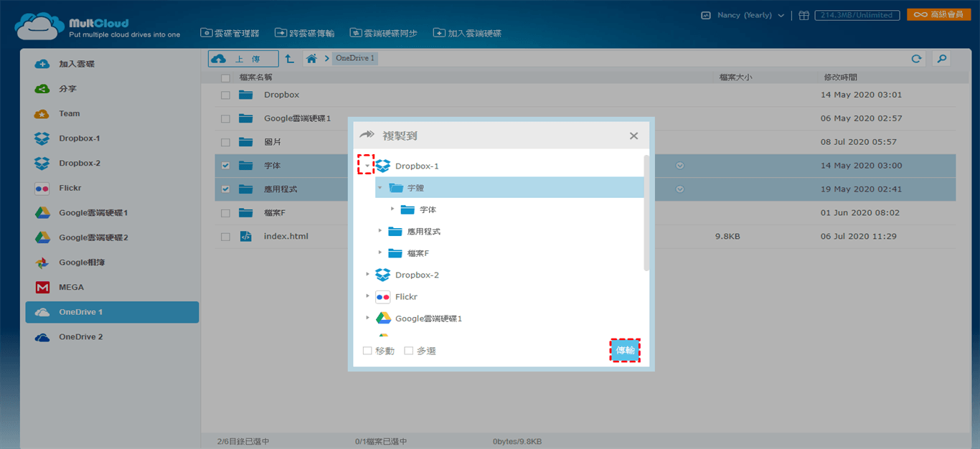
Task: Check the 圖片 folder checkbox
Action: click(x=225, y=142)
